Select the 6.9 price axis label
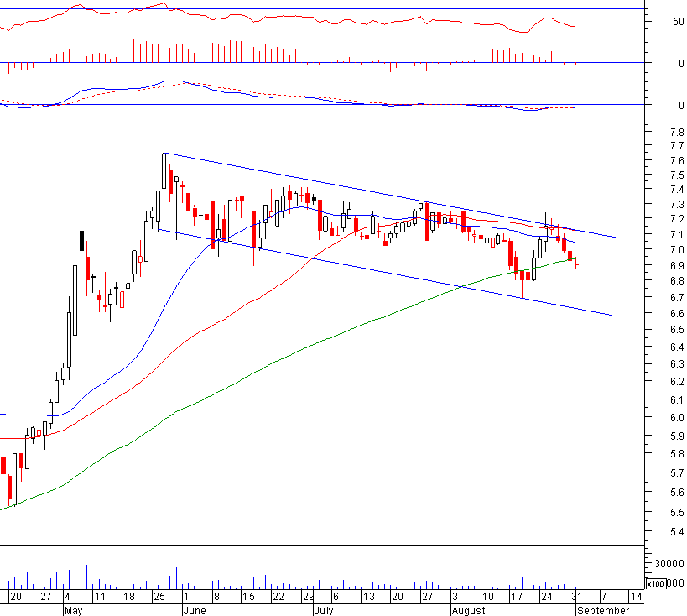The width and height of the screenshot is (687, 616). coord(677,265)
